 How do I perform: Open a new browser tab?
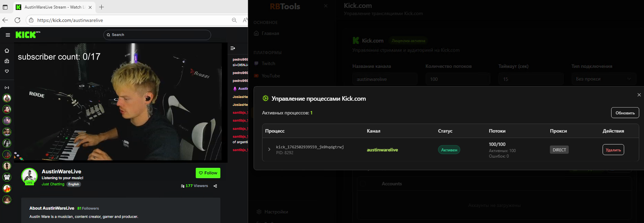[x=102, y=7]
